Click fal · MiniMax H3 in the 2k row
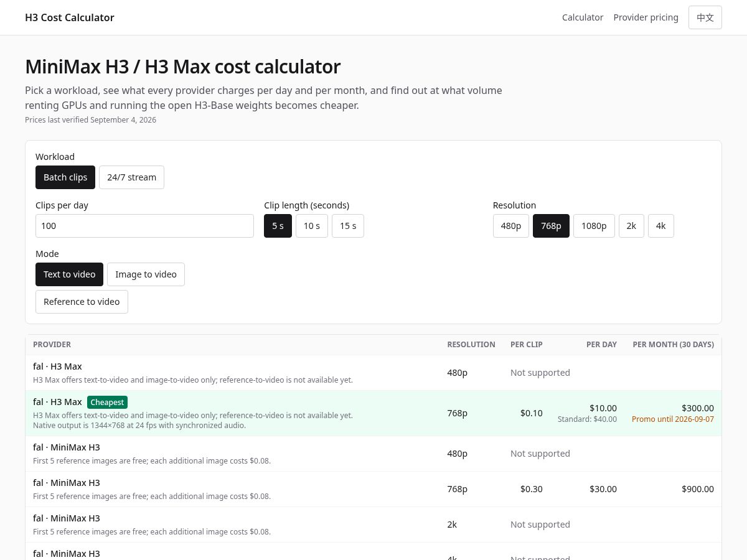 pyautogui.click(x=67, y=518)
